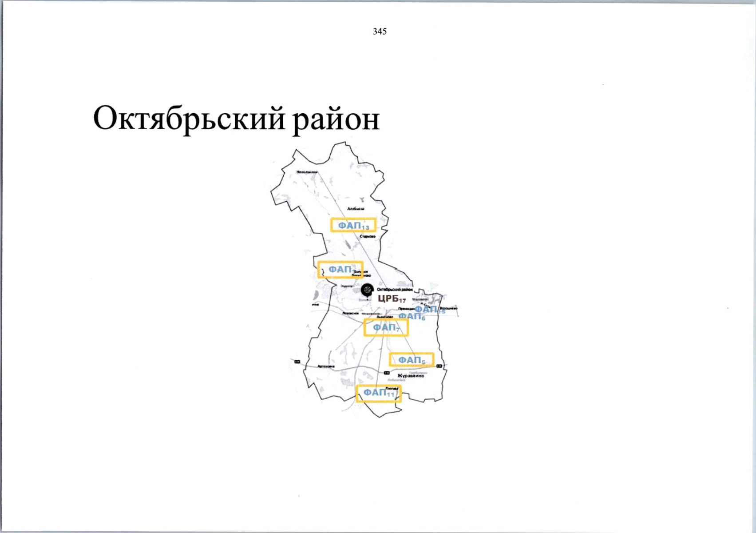Click the Ворошнево label on map edge
The width and height of the screenshot is (756, 533).
(x=448, y=308)
